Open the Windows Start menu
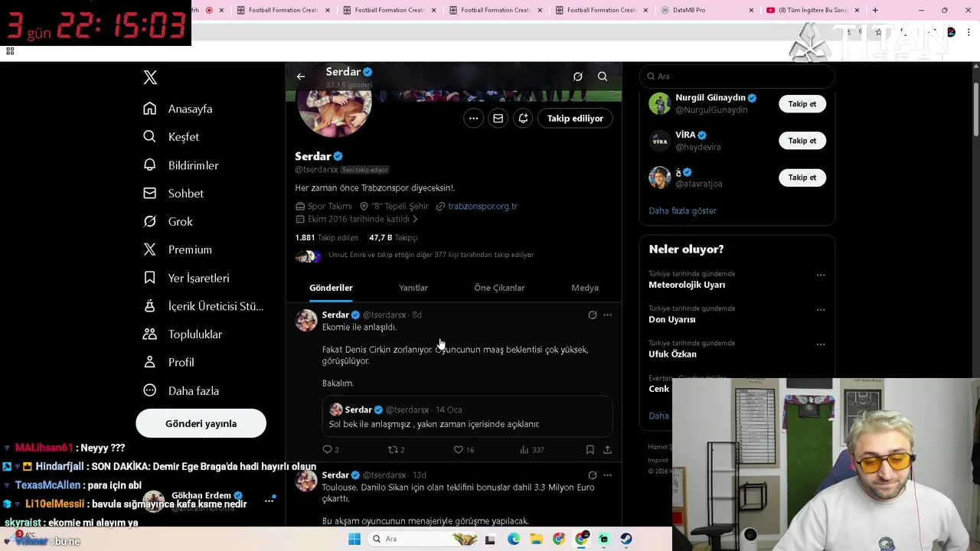 [354, 539]
